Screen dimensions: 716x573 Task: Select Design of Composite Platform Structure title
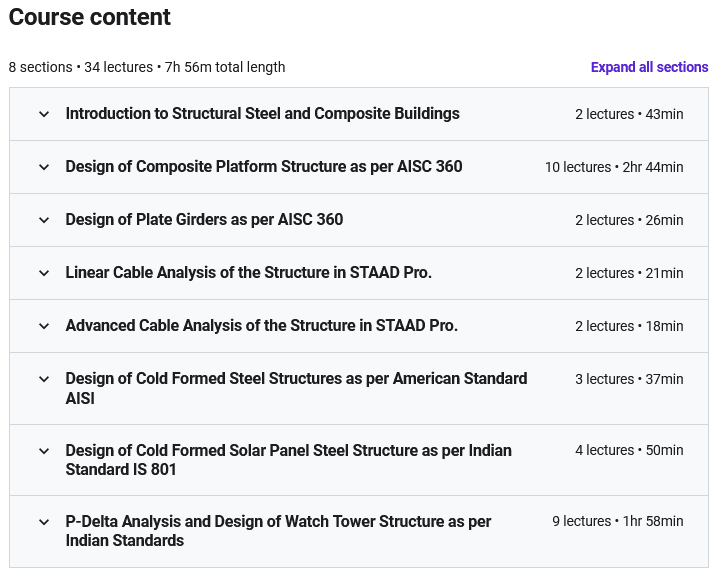tap(264, 167)
